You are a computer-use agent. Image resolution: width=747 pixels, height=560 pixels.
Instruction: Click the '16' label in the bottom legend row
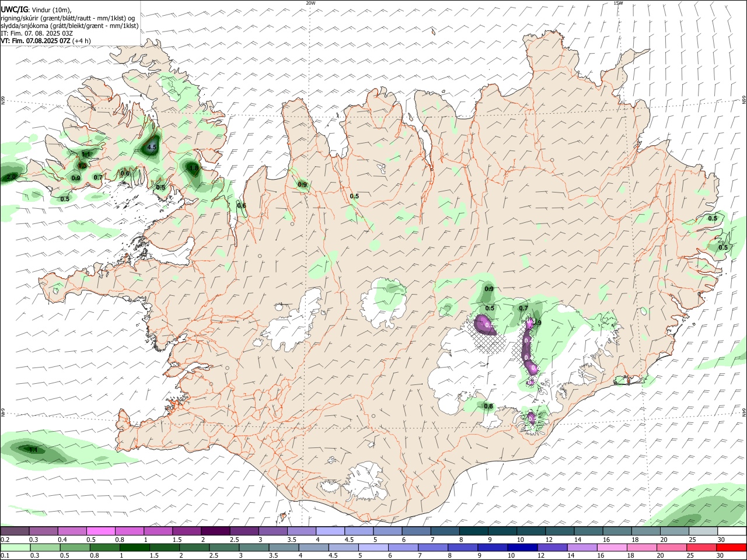pyautogui.click(x=600, y=556)
